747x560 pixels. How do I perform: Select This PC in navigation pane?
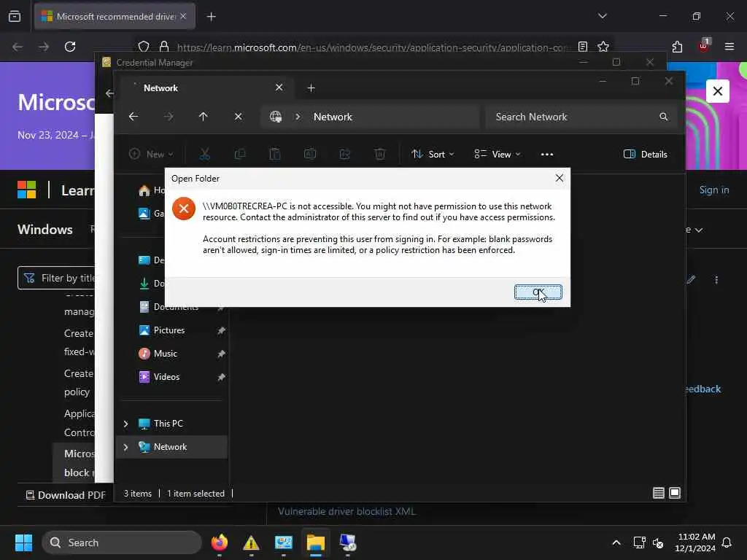coord(169,424)
